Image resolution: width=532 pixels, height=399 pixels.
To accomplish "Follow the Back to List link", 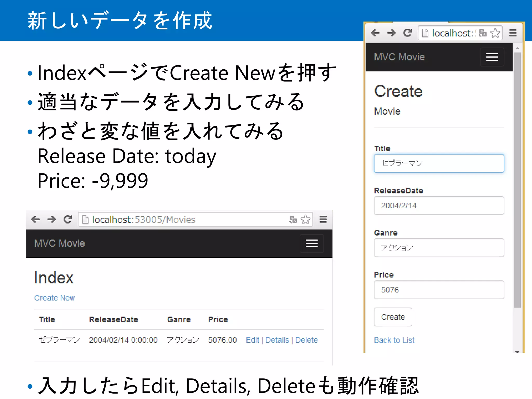I will pyautogui.click(x=394, y=340).
